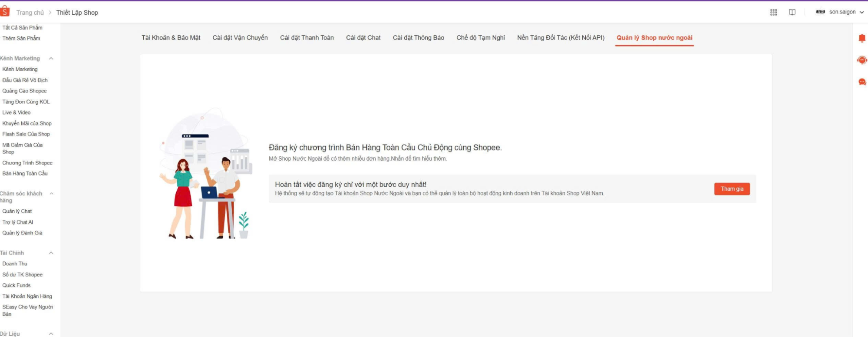Viewport: 868px width, 337px height.
Task: Open the chat bubble icon
Action: 862,82
